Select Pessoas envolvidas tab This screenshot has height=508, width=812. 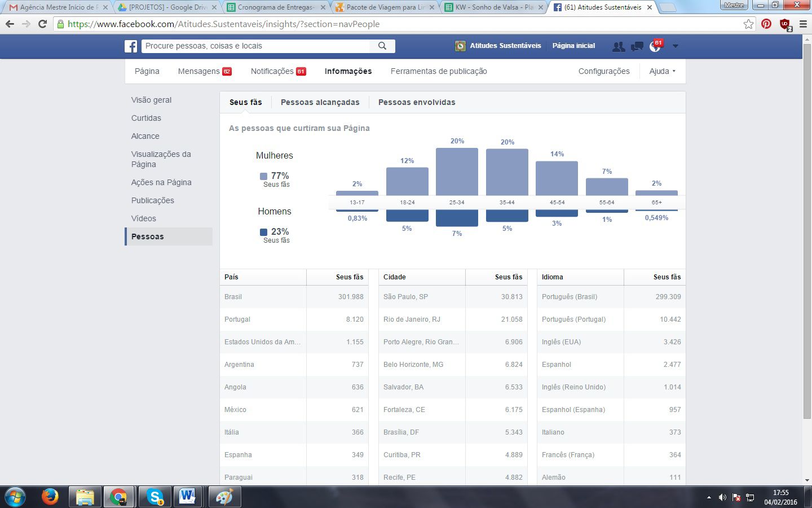coord(417,102)
